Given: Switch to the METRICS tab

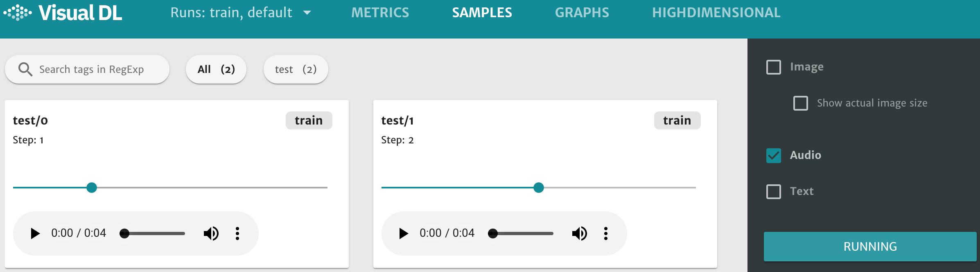Looking at the screenshot, I should (x=380, y=13).
